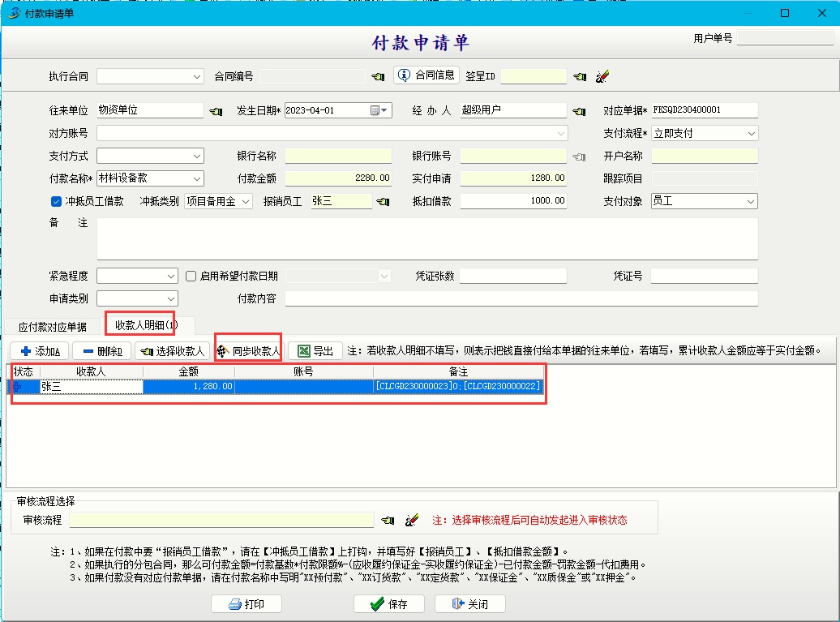Click the lookup icon next to 报销员工 张三

[x=383, y=201]
